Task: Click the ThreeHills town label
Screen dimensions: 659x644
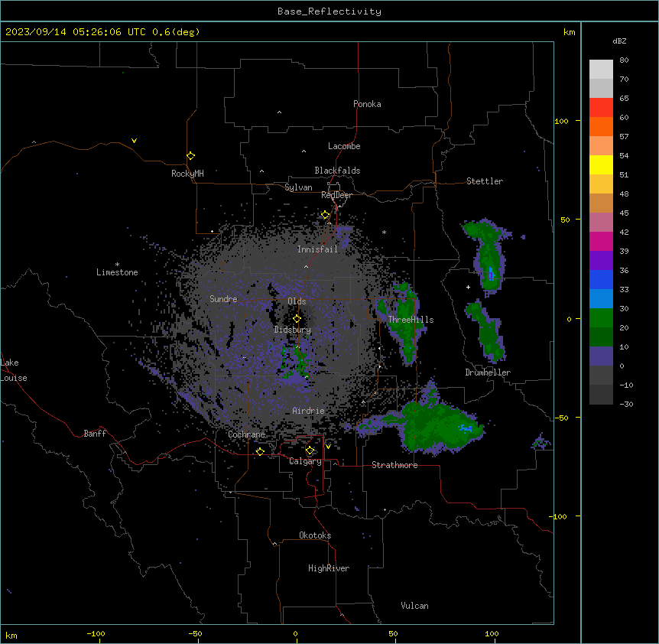Action: tap(411, 320)
